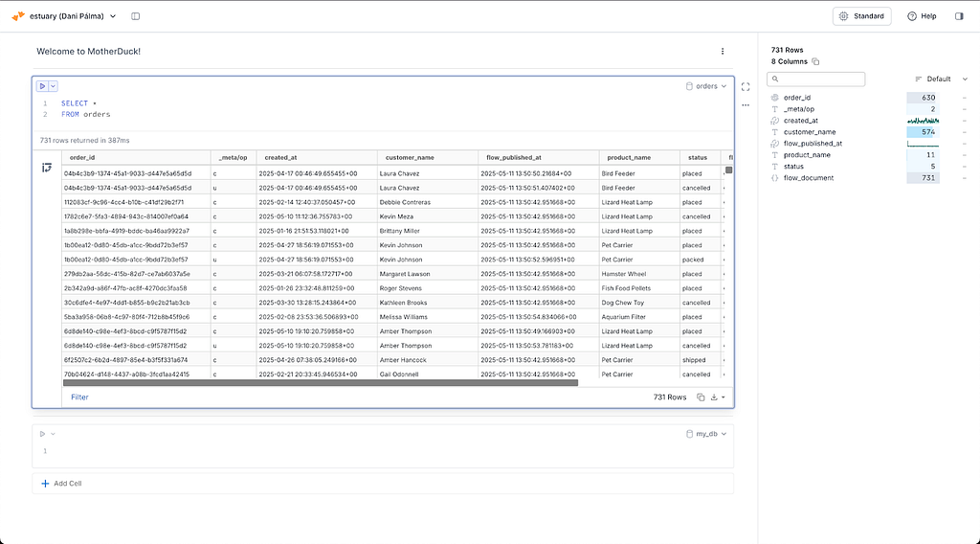Click the SELECT * query text line

click(78, 103)
